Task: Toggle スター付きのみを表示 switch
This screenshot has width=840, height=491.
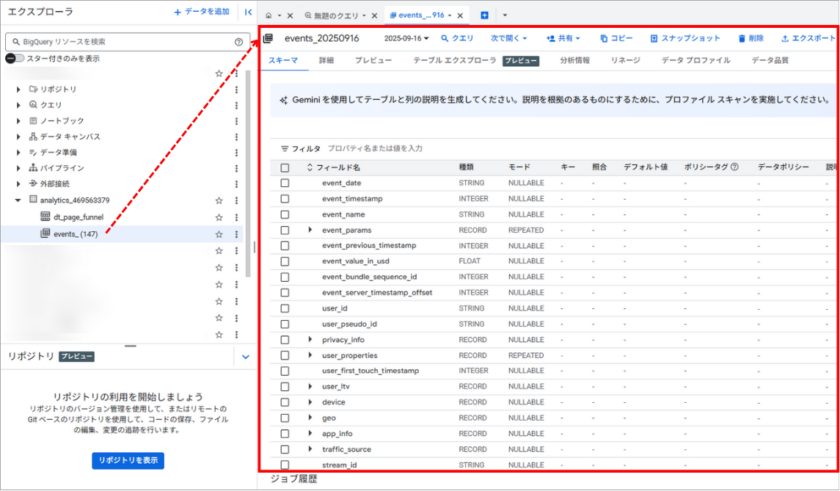Action: point(14,59)
